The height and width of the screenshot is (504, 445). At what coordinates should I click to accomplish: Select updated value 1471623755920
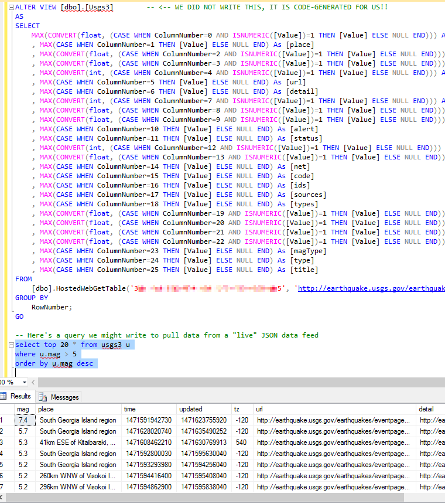[x=204, y=420]
